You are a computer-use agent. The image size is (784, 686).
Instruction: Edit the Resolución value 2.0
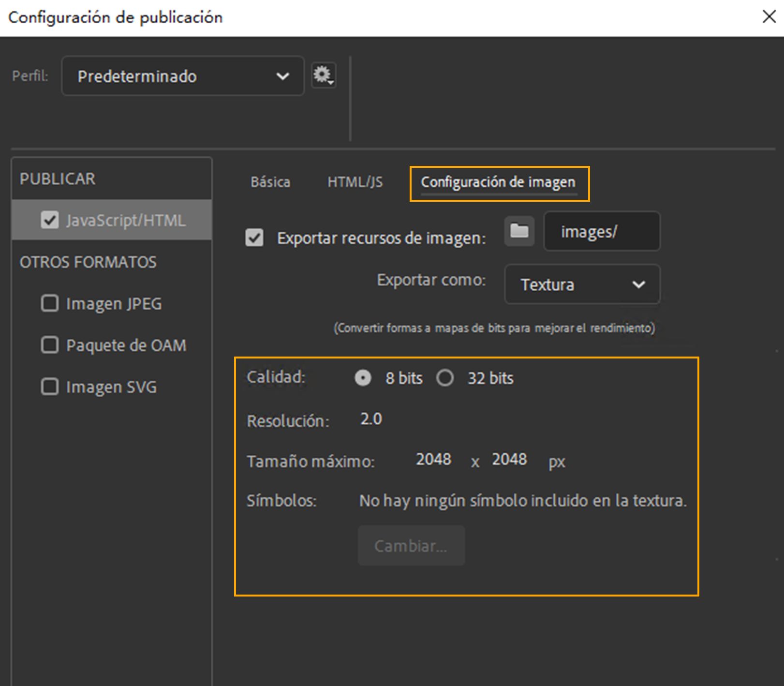click(371, 419)
